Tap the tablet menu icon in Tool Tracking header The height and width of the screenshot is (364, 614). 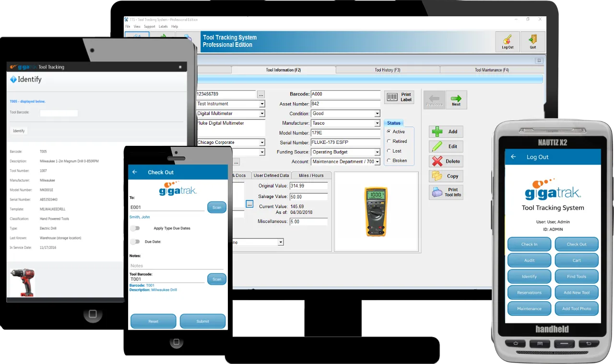point(180,67)
